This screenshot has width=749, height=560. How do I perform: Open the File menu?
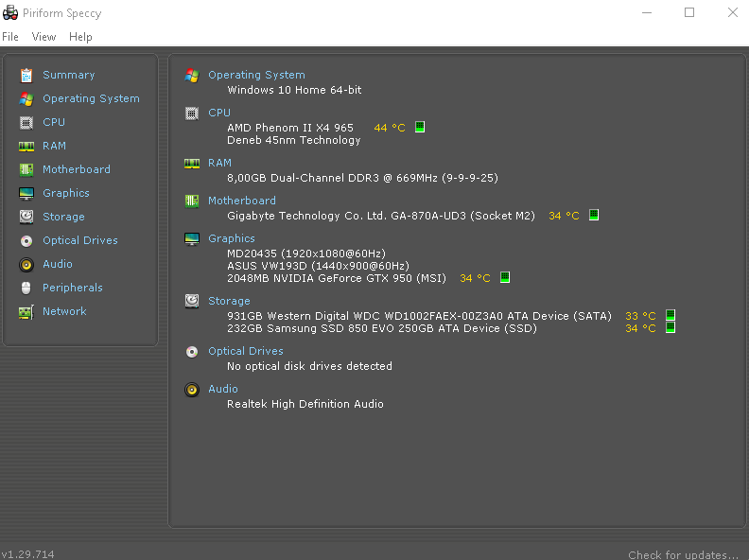[10, 37]
